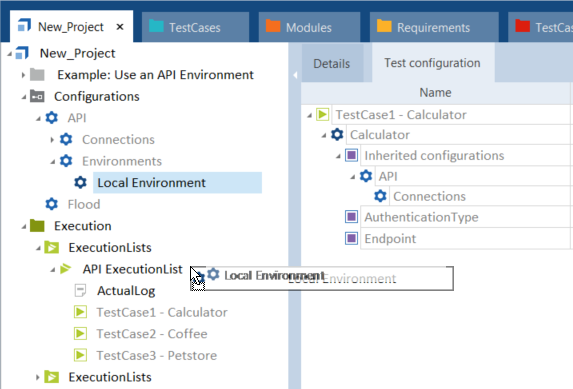
Task: Click the purple Endpoint square icon
Action: click(352, 238)
